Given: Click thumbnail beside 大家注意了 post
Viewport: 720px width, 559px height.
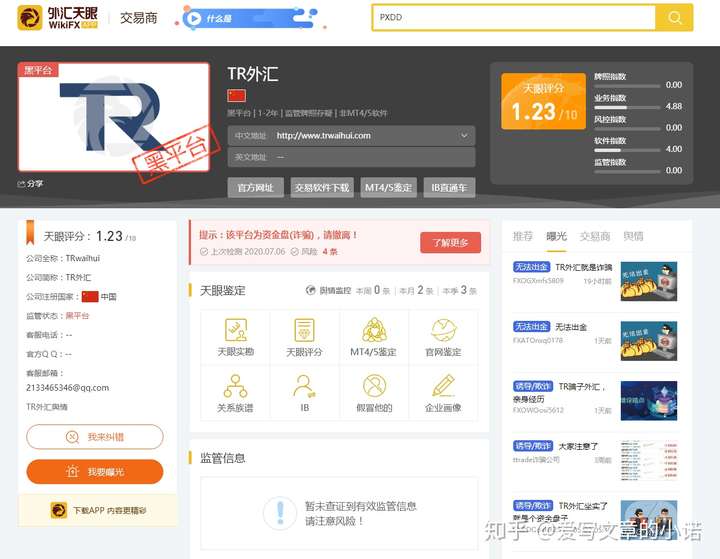Looking at the screenshot, I should click(649, 460).
